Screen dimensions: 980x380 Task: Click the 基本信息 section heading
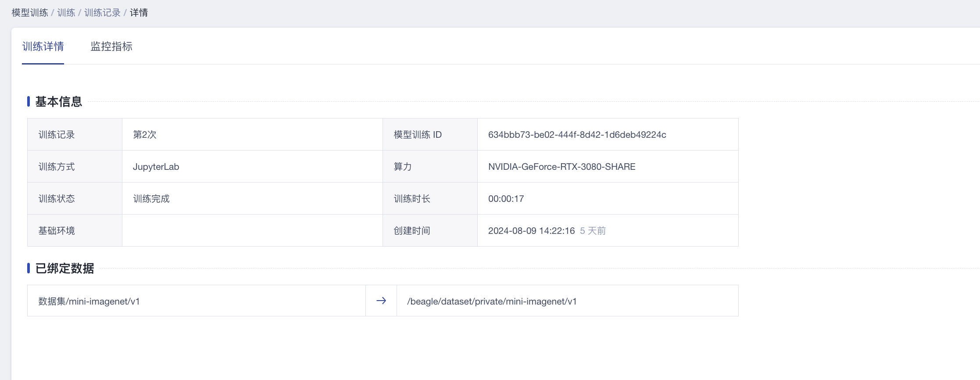click(x=59, y=102)
